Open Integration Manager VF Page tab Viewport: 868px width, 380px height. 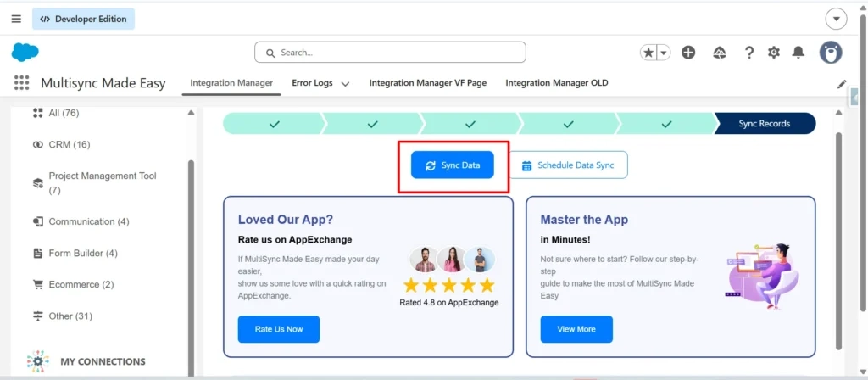pyautogui.click(x=428, y=83)
